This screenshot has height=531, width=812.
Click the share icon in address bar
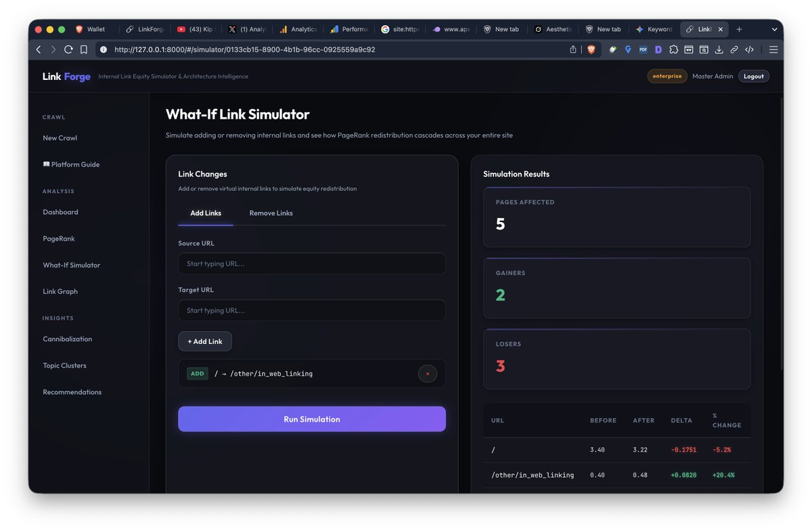coord(573,49)
